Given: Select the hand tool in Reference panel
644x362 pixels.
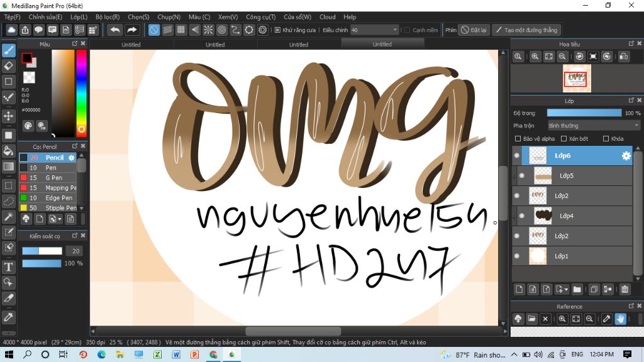Looking at the screenshot, I should (x=620, y=319).
